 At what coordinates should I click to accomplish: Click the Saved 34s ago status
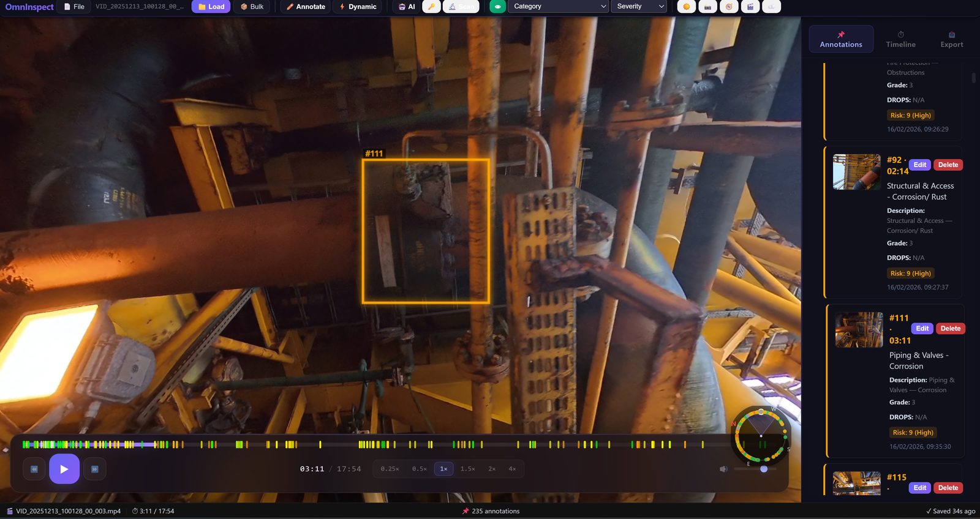[951, 511]
